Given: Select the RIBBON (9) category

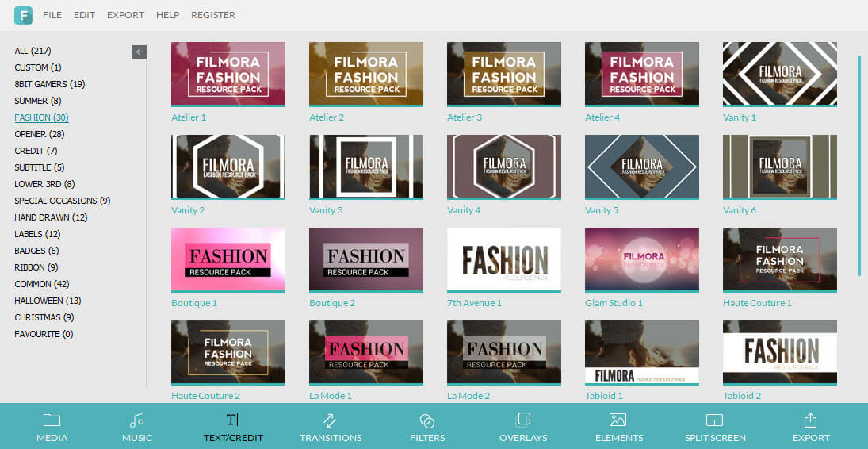Looking at the screenshot, I should [36, 267].
